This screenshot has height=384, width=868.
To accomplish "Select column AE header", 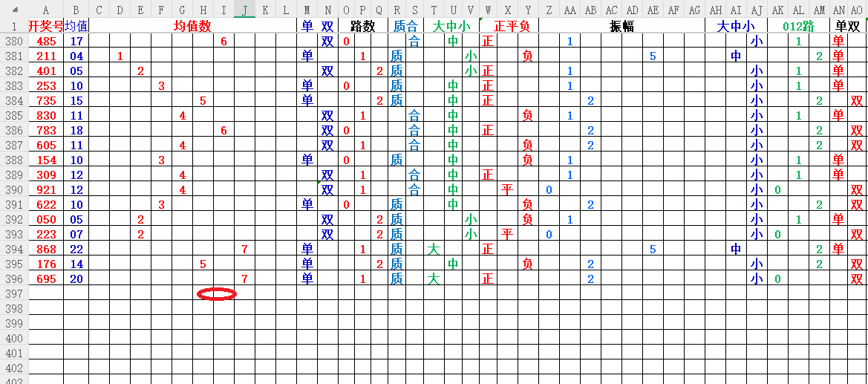I will pyautogui.click(x=653, y=10).
